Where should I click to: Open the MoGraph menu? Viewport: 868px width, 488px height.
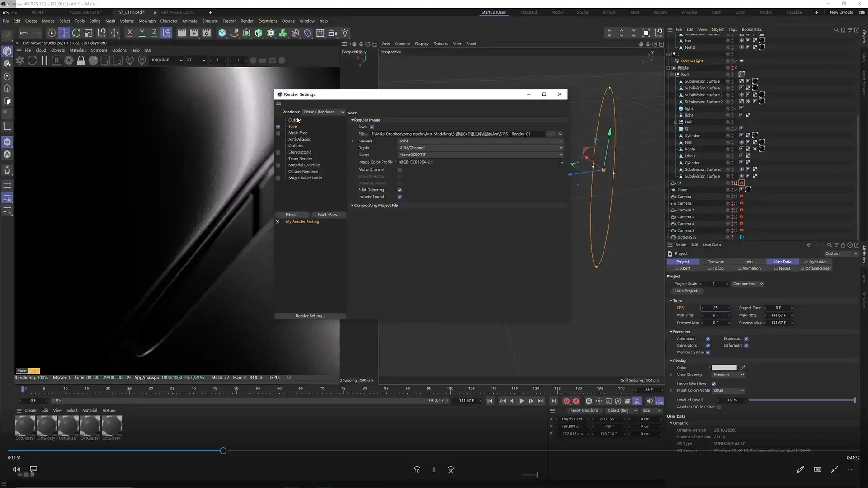pos(147,21)
